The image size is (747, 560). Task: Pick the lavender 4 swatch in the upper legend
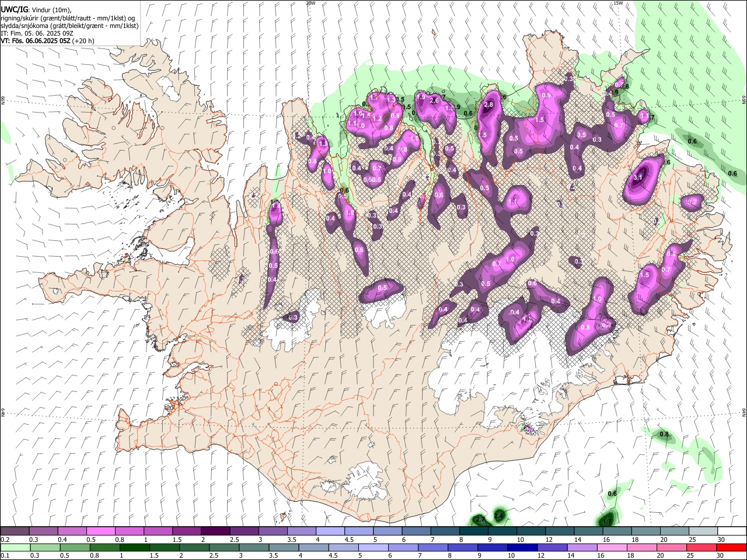click(x=330, y=531)
